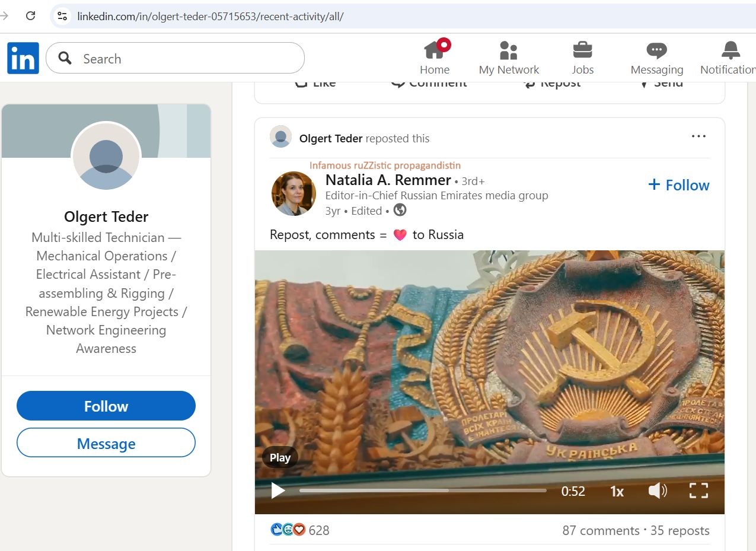Change the playback speed via the 1x button
Viewport: 756px width, 551px height.
617,491
